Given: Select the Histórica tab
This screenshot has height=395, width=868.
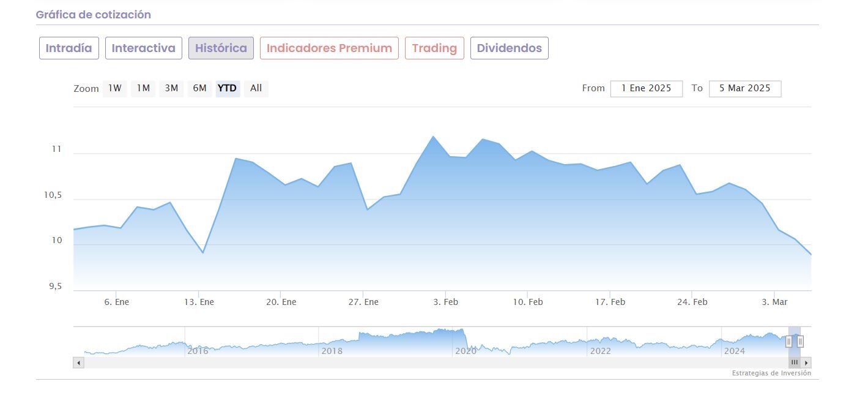Looking at the screenshot, I should [221, 48].
